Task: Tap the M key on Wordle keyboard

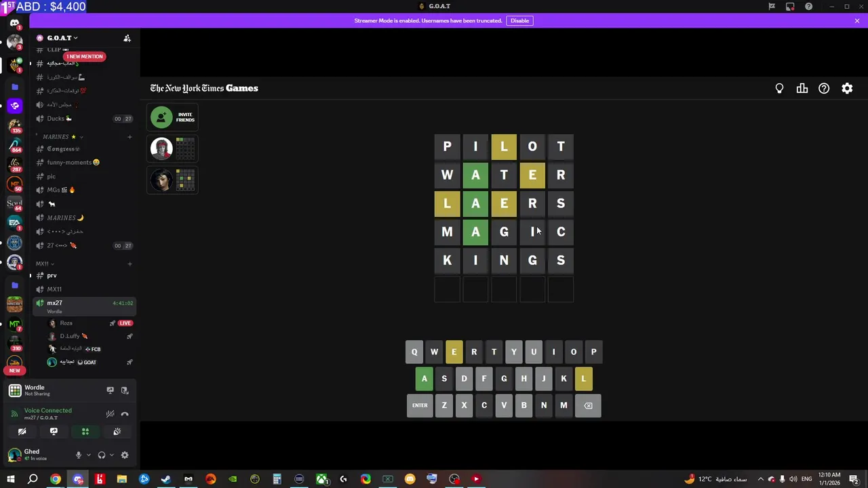Action: pyautogui.click(x=564, y=405)
